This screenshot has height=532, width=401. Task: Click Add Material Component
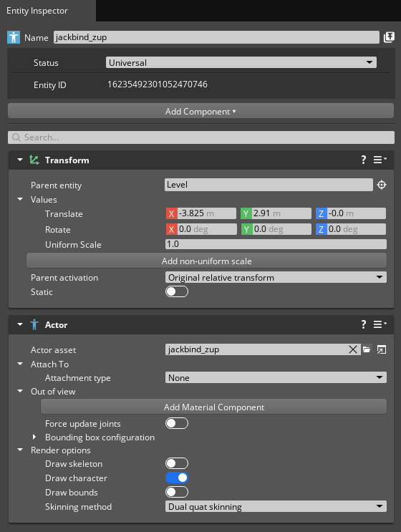213,407
